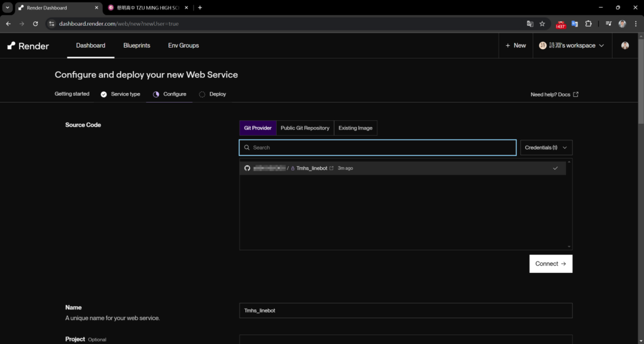Edit the web service Name field
The image size is (644, 344).
(x=406, y=311)
